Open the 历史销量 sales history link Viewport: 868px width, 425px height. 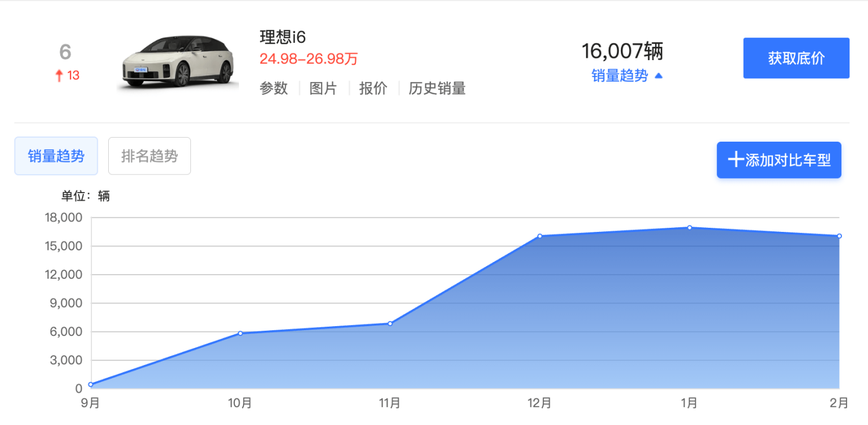point(437,88)
